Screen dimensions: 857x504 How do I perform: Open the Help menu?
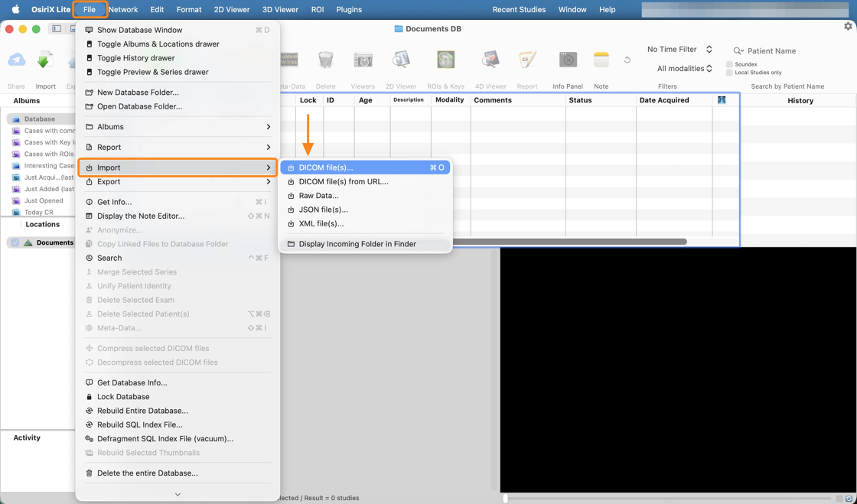[608, 9]
